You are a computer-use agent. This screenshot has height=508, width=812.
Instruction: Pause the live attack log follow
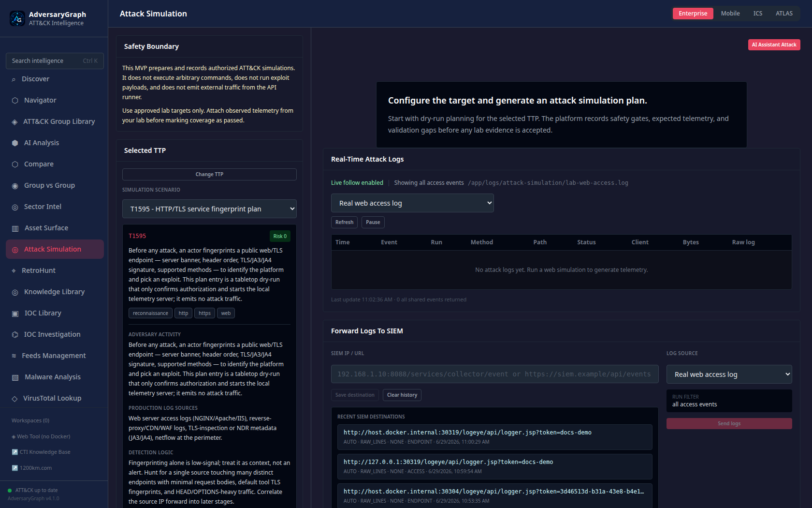373,222
